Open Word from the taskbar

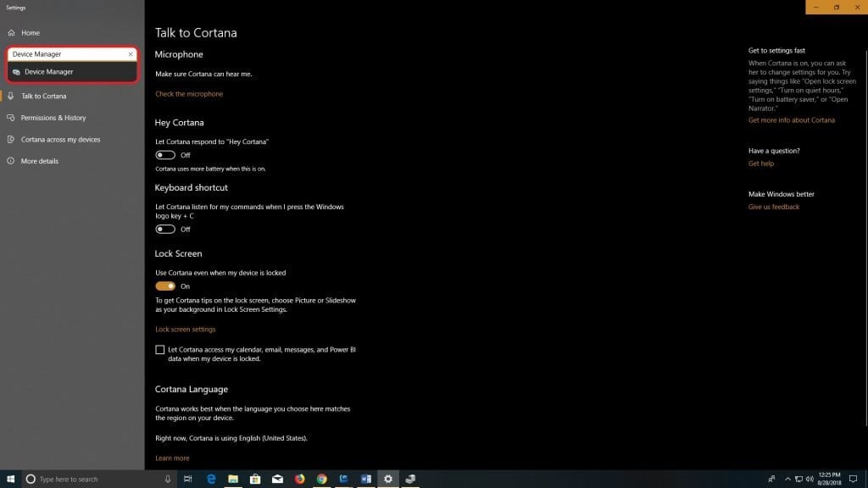coord(366,479)
